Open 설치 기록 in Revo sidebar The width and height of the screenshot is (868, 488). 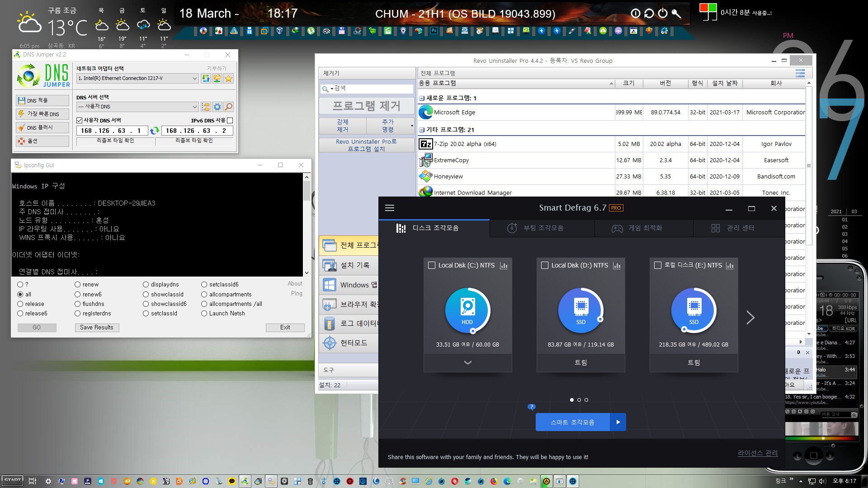(x=349, y=265)
